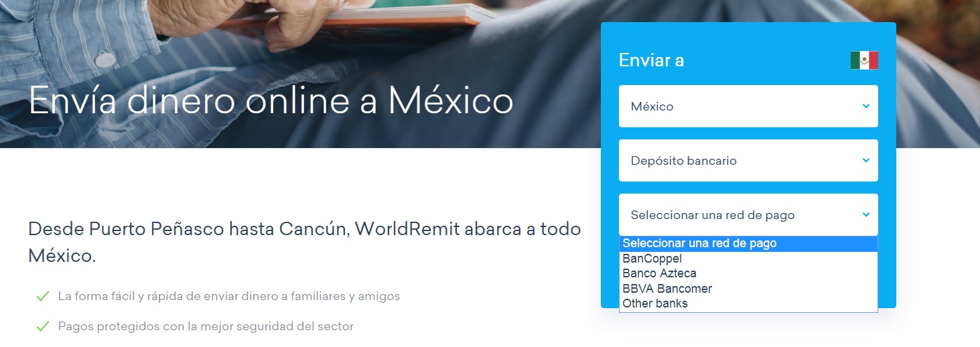
Task: Click the green checkmark beside 'Pagos protegidos'
Action: (43, 326)
